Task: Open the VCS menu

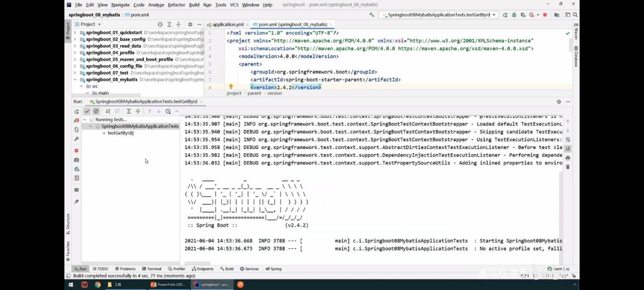Action: tap(234, 5)
